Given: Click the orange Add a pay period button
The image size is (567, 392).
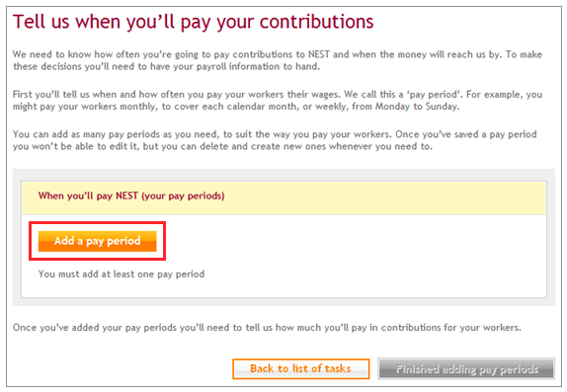Looking at the screenshot, I should 97,241.
